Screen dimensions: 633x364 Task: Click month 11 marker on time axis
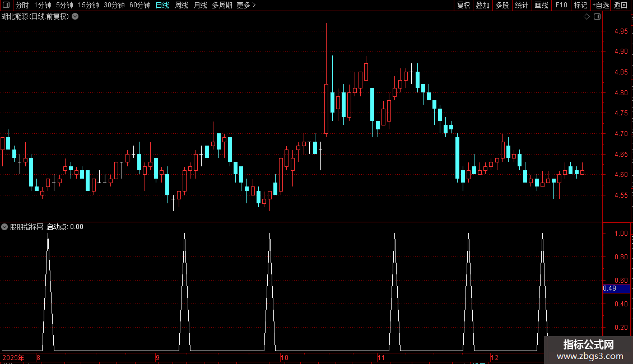(x=381, y=357)
